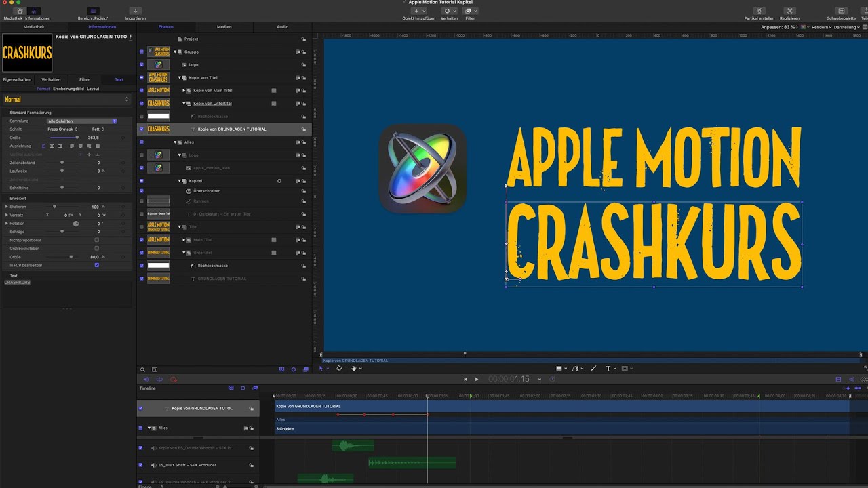868x488 pixels.
Task: Select the rectangle mask tool
Action: click(x=624, y=369)
